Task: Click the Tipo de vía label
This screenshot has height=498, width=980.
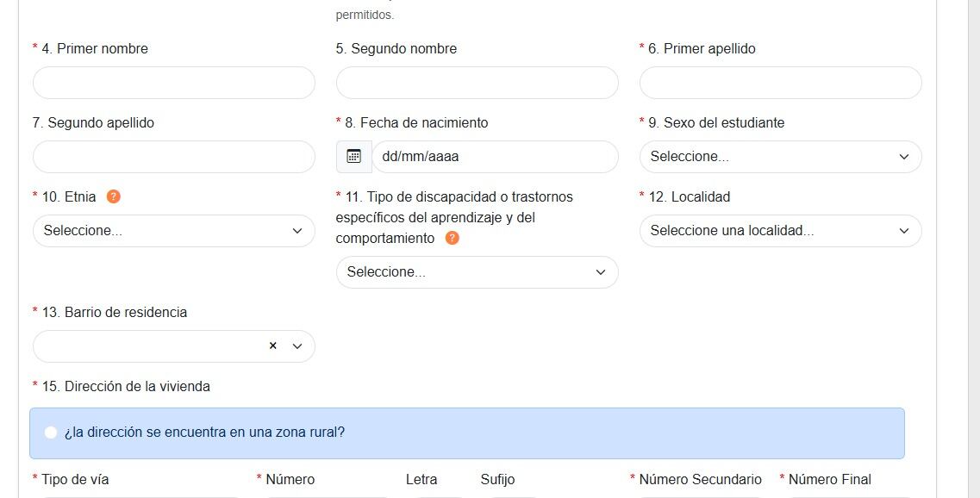Action: pyautogui.click(x=75, y=479)
